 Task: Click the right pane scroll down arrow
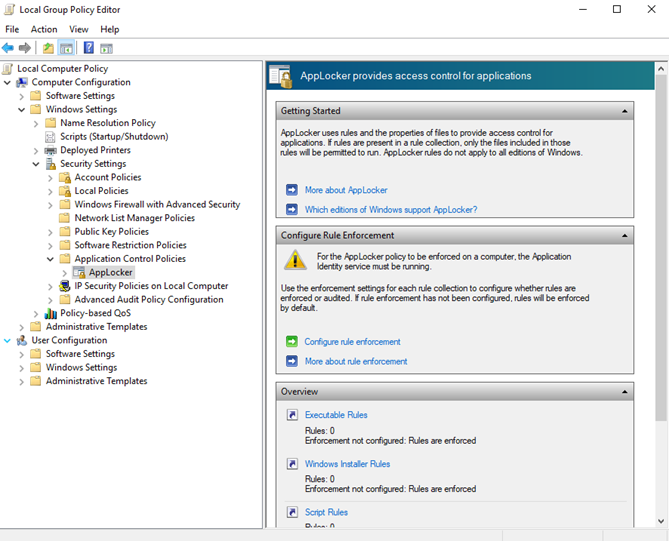pyautogui.click(x=661, y=521)
